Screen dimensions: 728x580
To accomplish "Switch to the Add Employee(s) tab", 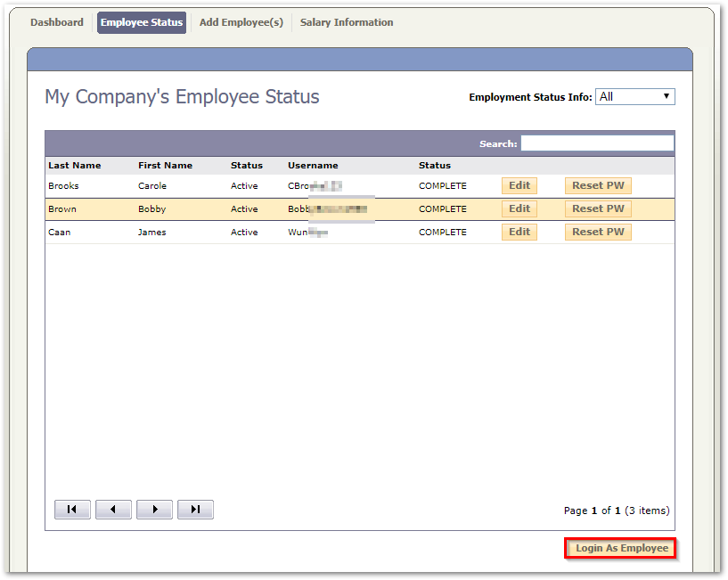I will 241,22.
